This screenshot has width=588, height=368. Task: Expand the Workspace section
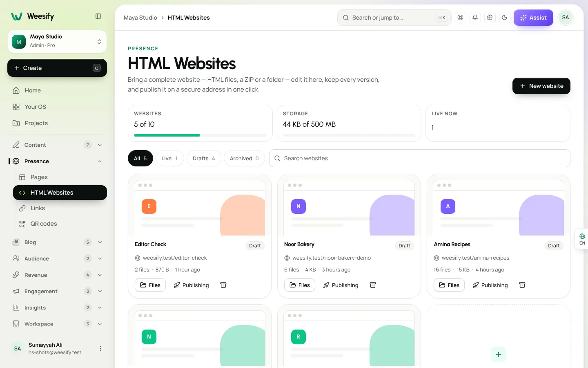coord(57,324)
